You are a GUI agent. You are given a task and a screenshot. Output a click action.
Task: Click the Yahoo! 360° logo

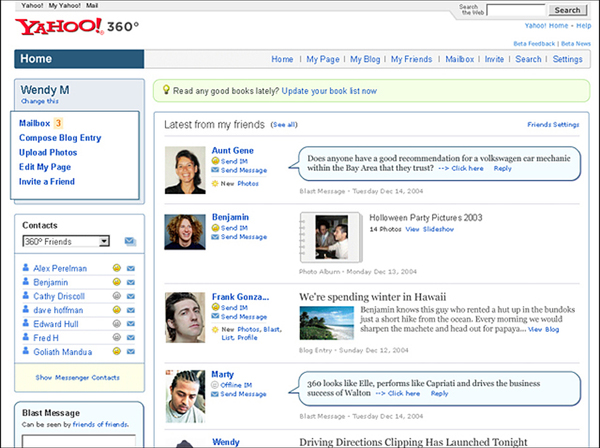(x=74, y=26)
